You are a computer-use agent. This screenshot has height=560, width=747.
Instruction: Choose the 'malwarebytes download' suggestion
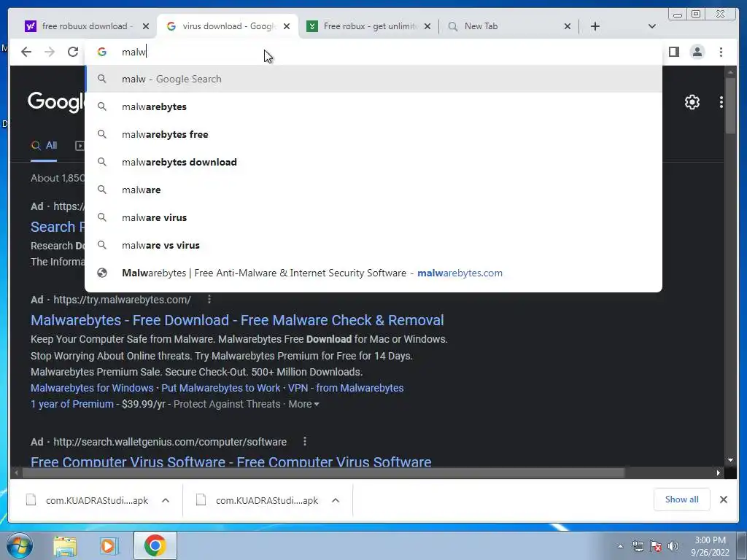(373, 162)
